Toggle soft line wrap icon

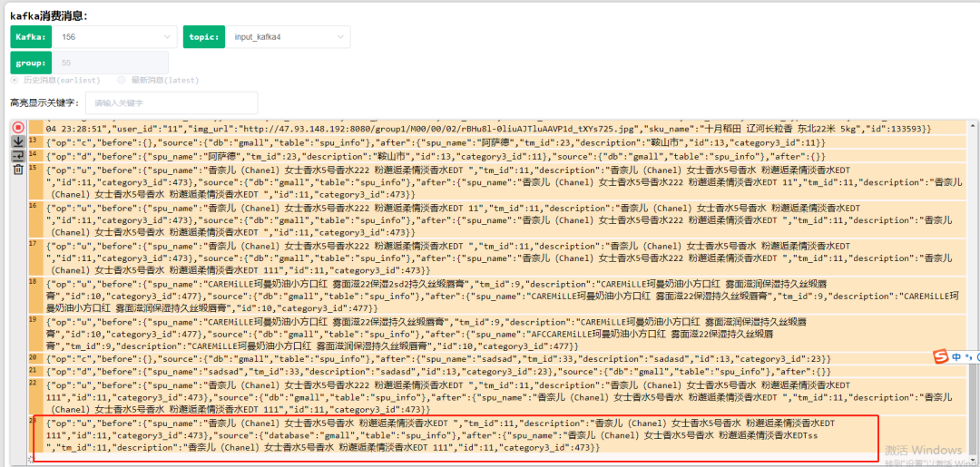click(x=18, y=155)
